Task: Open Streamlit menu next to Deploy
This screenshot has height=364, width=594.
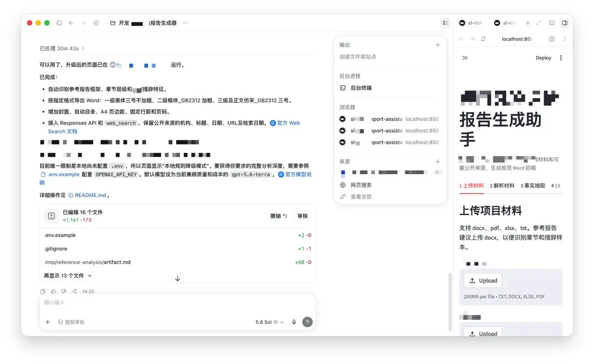Action: tap(561, 58)
